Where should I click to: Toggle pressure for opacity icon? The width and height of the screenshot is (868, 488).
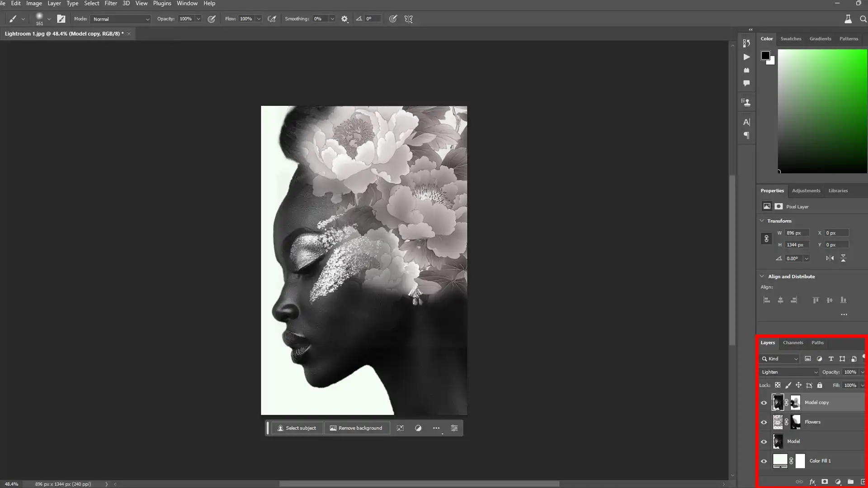click(x=212, y=19)
